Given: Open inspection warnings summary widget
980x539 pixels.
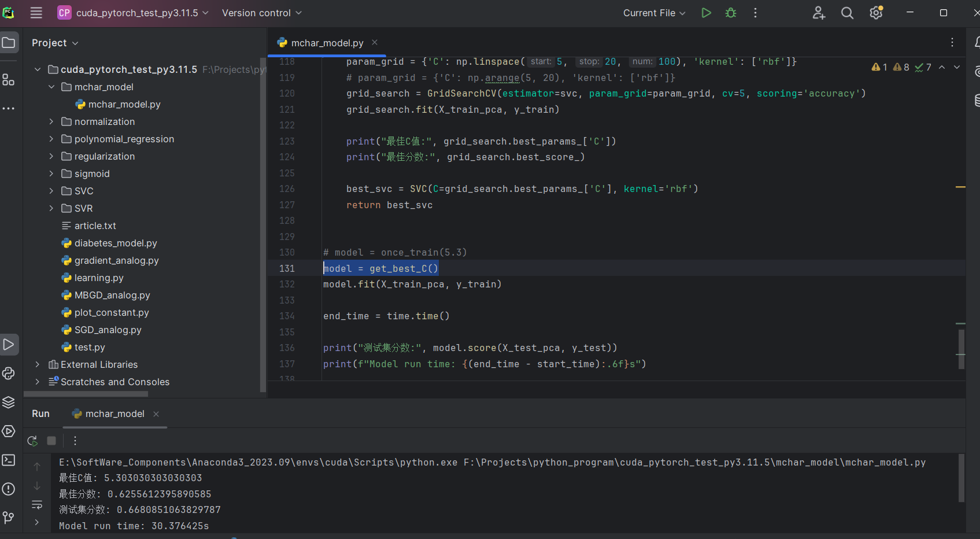Looking at the screenshot, I should [901, 67].
